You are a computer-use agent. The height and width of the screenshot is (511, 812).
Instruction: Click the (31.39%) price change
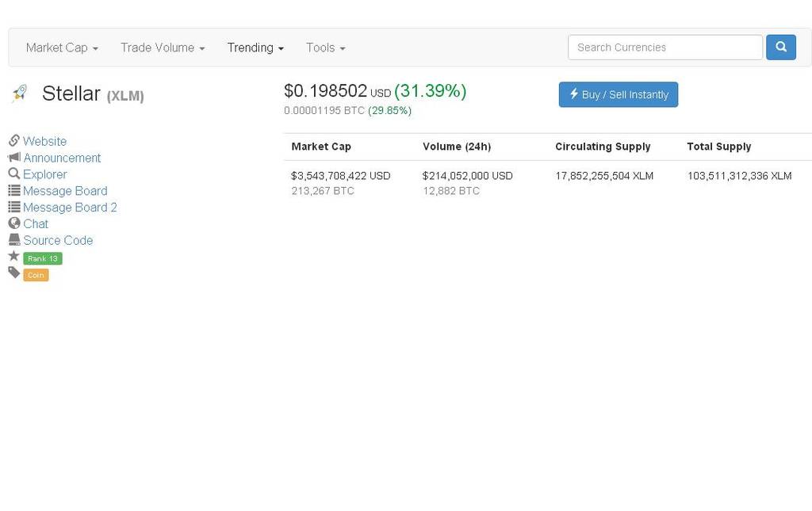tap(431, 91)
